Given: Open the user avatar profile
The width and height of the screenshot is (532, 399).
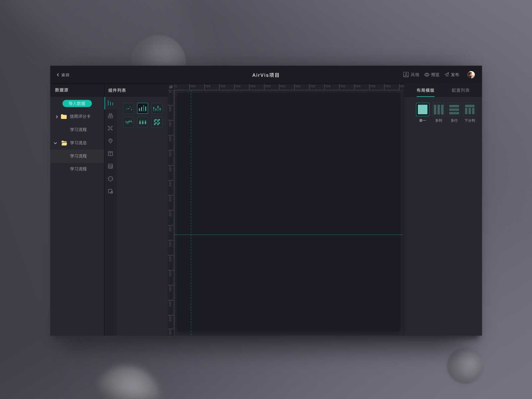Looking at the screenshot, I should tap(471, 75).
